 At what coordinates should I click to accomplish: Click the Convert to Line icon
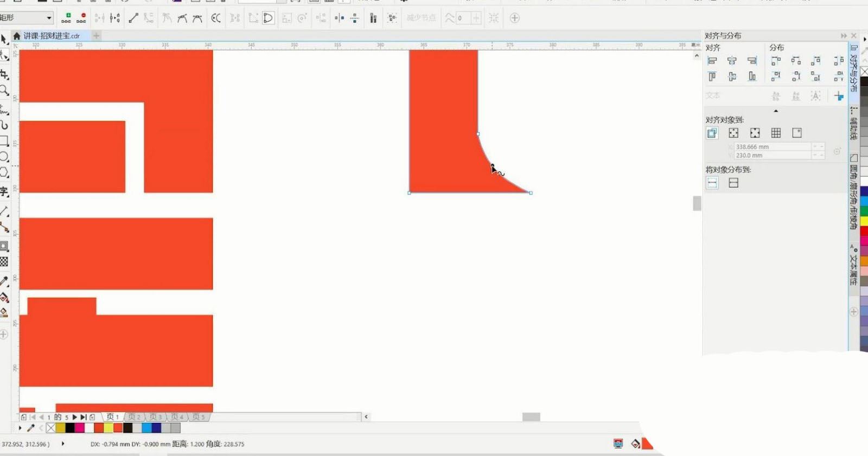(133, 18)
